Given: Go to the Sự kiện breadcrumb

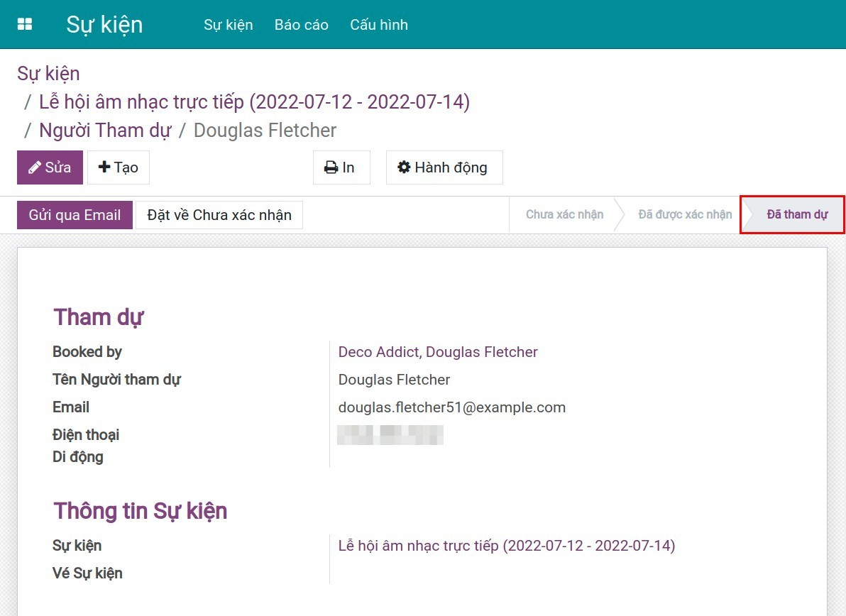Looking at the screenshot, I should click(48, 74).
